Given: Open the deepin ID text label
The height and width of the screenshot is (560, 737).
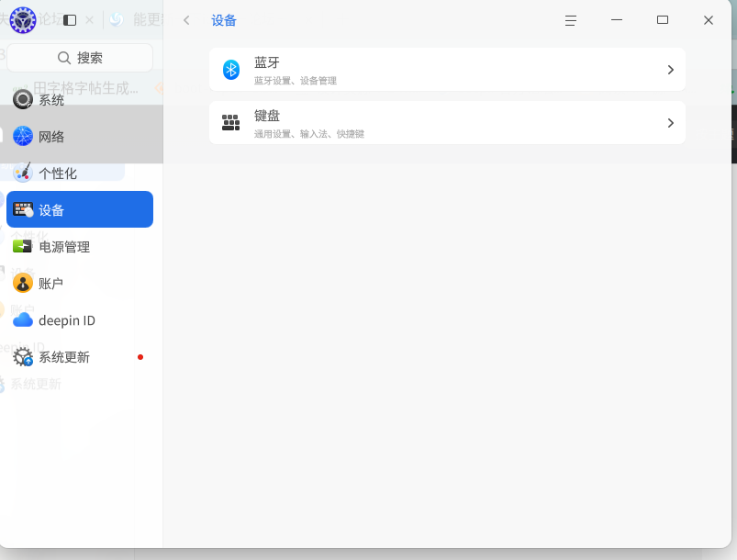Looking at the screenshot, I should [67, 320].
